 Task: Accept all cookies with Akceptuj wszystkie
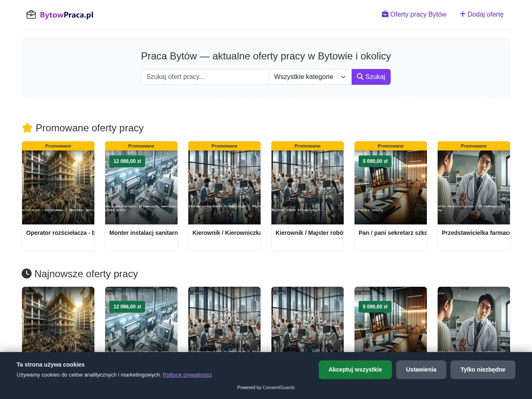point(355,369)
